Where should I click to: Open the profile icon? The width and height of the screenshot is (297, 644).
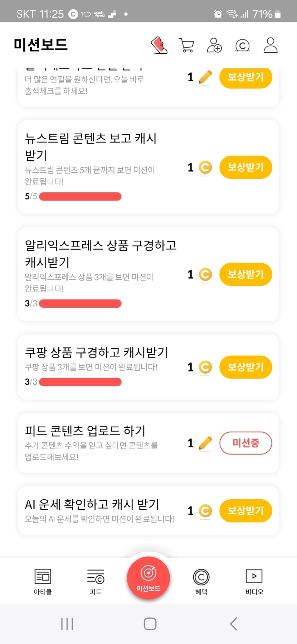coord(271,45)
